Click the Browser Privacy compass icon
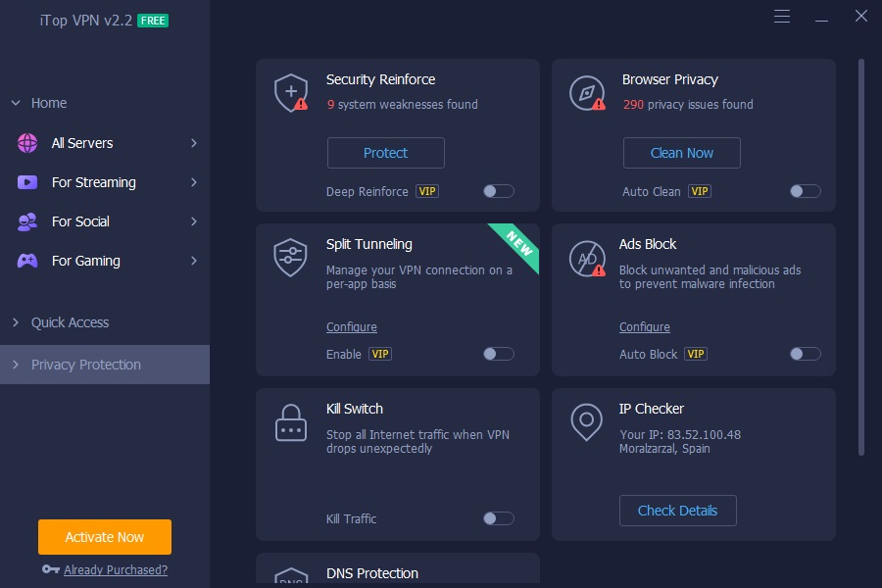This screenshot has width=882, height=588. (x=587, y=93)
